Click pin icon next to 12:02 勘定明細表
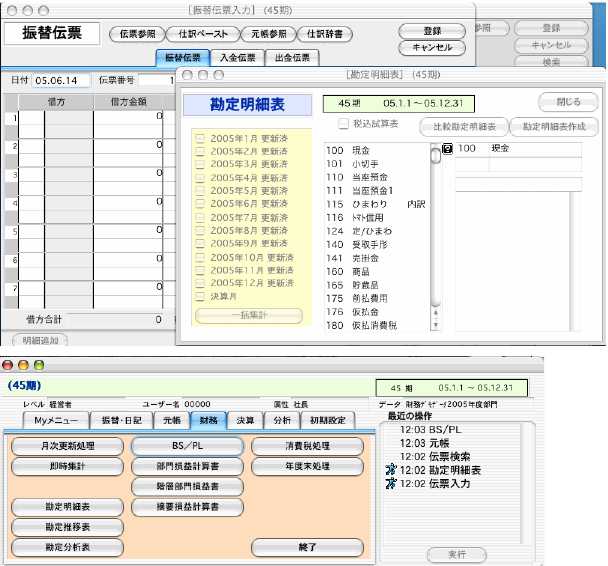This screenshot has height=566, width=608. click(390, 469)
